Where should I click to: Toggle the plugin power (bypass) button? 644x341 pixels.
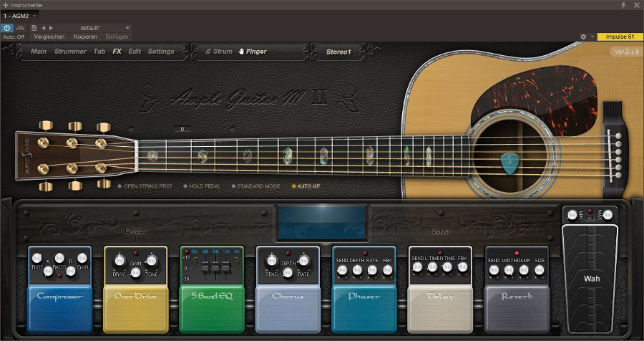point(7,28)
